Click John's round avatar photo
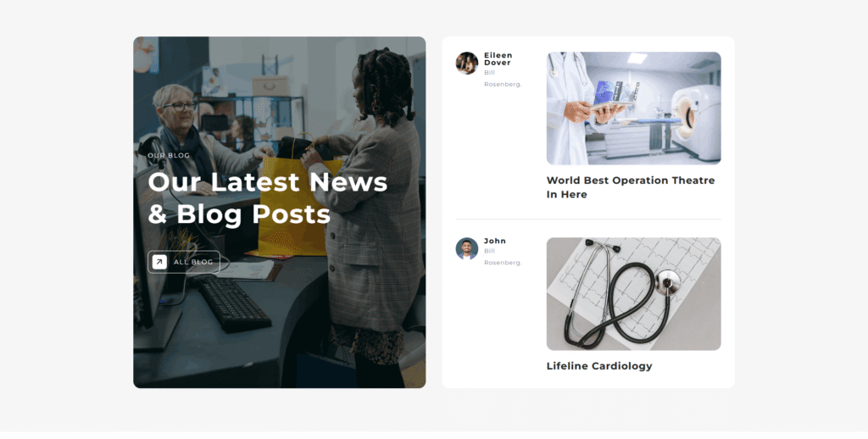This screenshot has width=868, height=439. pyautogui.click(x=467, y=248)
